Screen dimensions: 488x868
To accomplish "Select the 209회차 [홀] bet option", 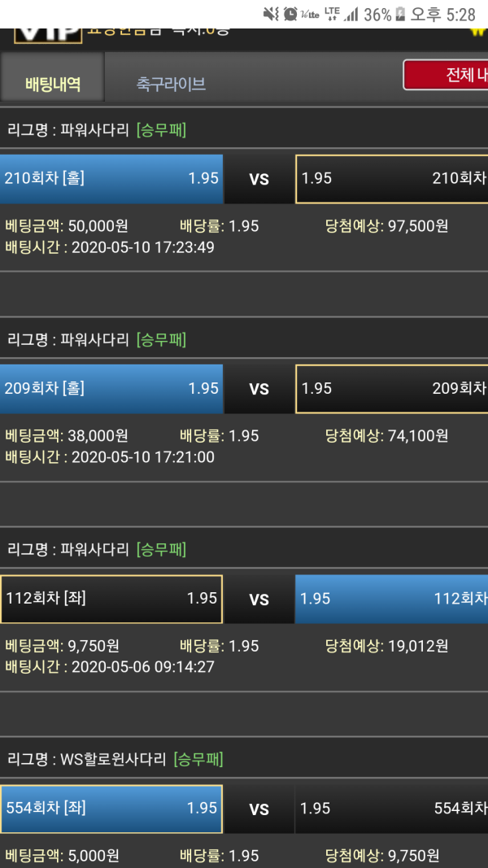I will (x=111, y=389).
